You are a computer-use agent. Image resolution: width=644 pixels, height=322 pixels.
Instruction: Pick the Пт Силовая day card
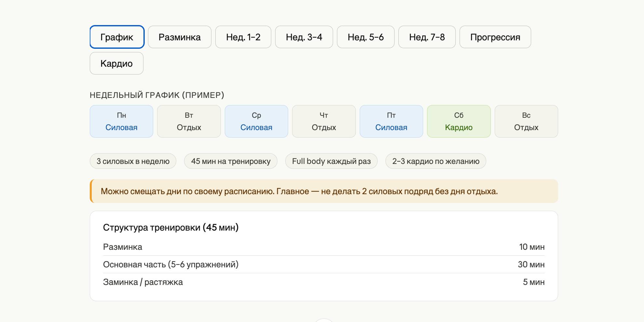[x=391, y=121]
